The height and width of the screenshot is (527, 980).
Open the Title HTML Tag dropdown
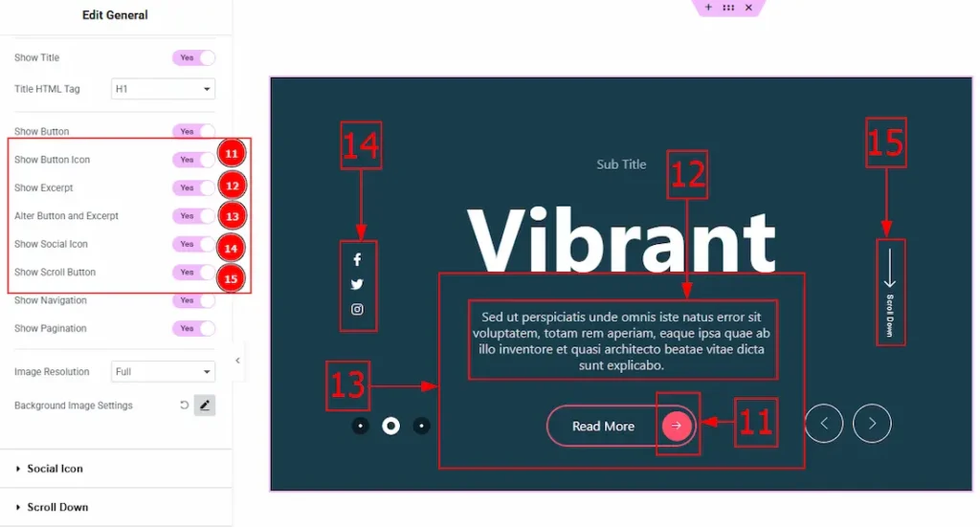[163, 89]
